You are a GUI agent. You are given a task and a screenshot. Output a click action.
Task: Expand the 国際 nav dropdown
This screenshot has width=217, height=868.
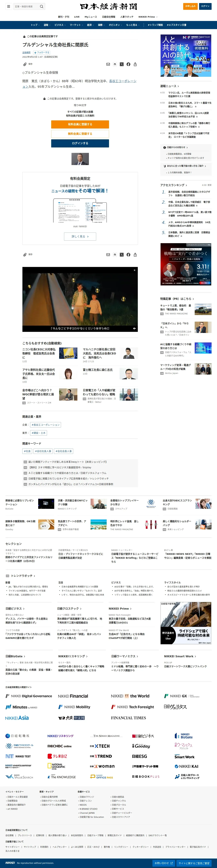[x=101, y=25]
